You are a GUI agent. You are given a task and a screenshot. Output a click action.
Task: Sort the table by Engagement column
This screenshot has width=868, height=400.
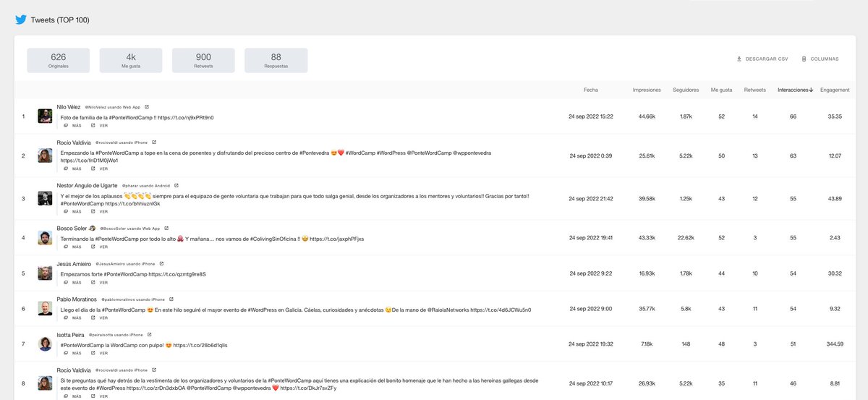point(835,90)
